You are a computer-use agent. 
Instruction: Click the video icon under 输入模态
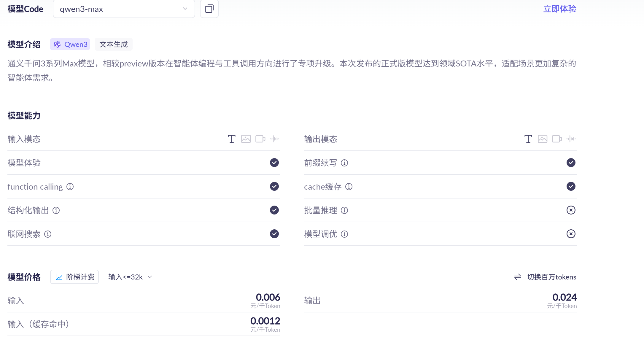click(260, 139)
